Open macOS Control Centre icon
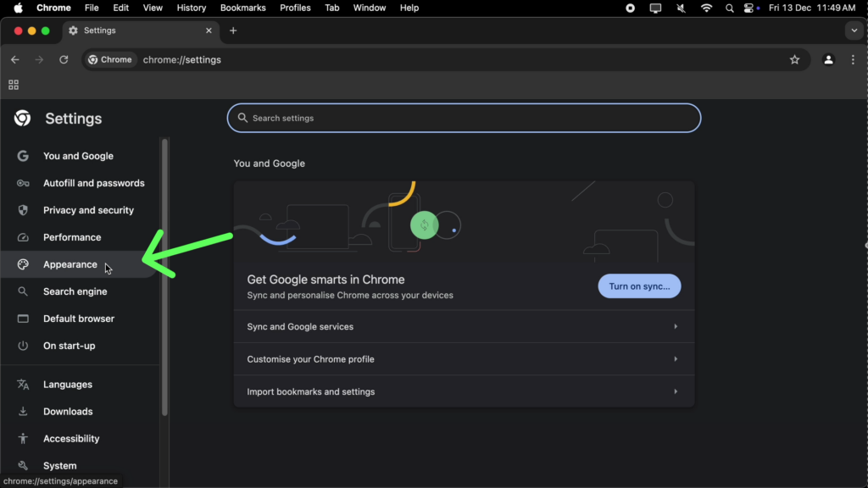Image resolution: width=868 pixels, height=488 pixels. (x=749, y=8)
